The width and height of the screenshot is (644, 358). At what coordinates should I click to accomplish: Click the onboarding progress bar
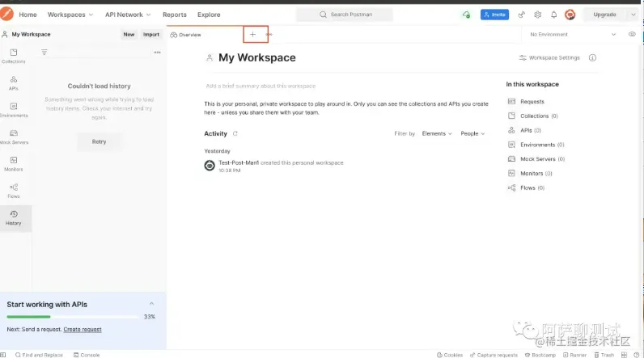[73, 317]
